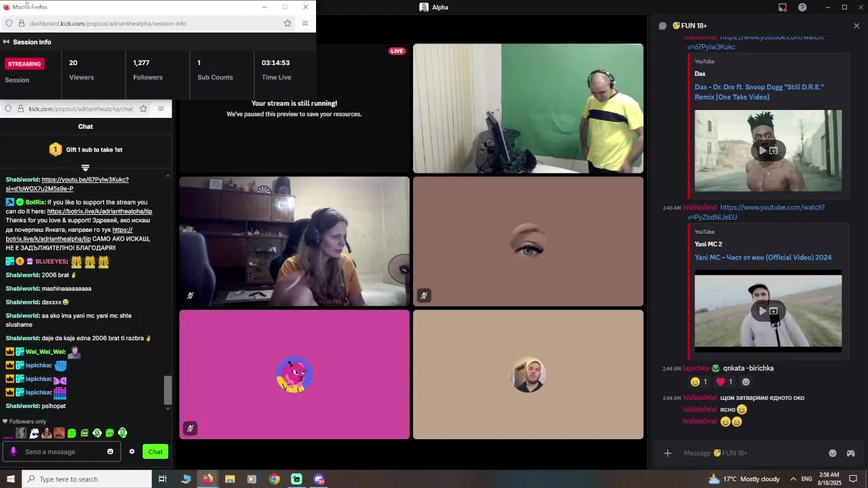Open youtube.com watch link posted at 2:43 AM

[x=756, y=212]
